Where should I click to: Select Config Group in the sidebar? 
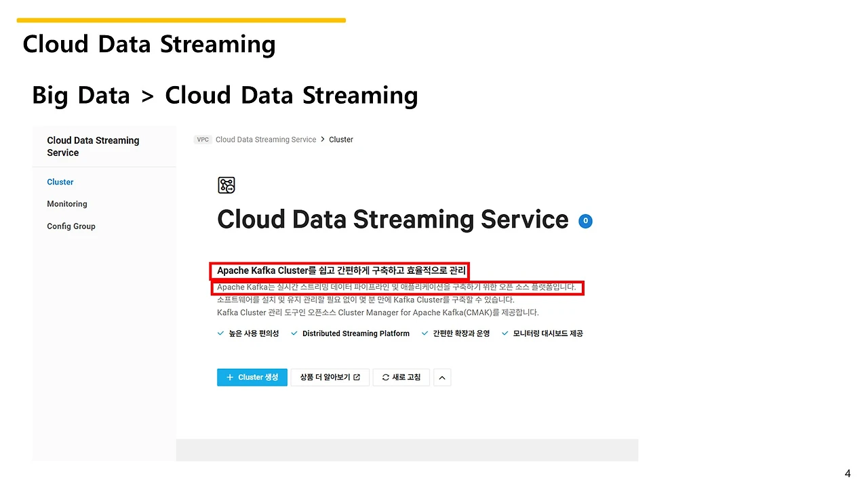71,226
